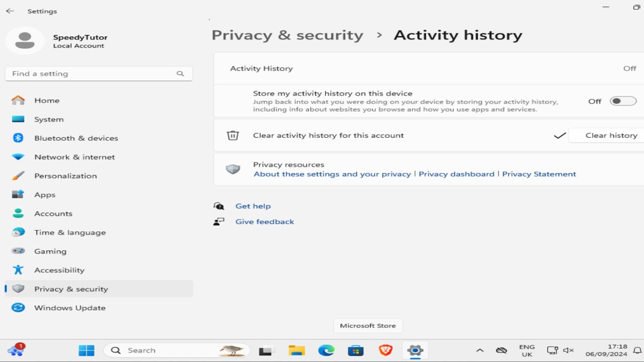Viewport: 644px width, 362px height.
Task: Click the Apps icon in sidebar
Action: point(18,195)
